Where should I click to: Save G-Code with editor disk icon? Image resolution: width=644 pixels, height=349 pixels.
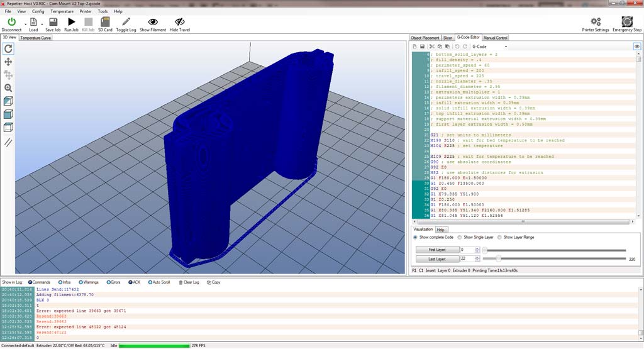pyautogui.click(x=422, y=47)
